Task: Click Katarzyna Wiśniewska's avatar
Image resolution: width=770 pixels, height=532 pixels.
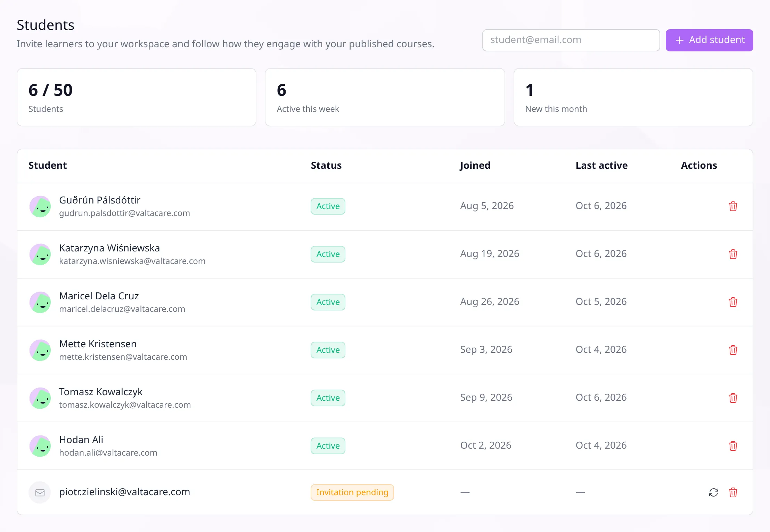Action: click(x=40, y=254)
